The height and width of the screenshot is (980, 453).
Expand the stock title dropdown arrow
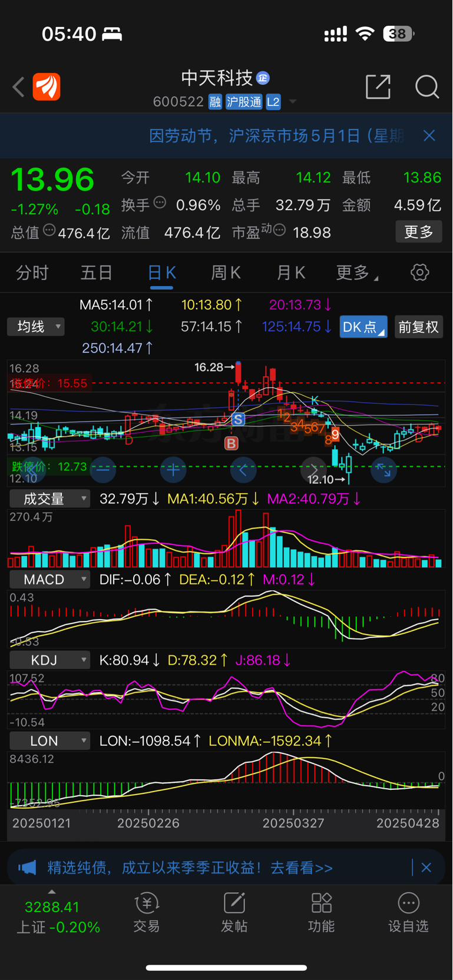293,102
